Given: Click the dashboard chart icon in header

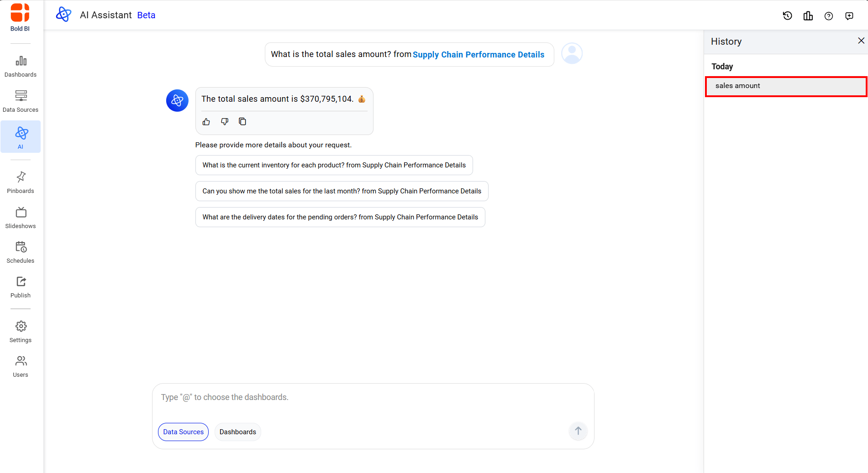Looking at the screenshot, I should point(808,16).
